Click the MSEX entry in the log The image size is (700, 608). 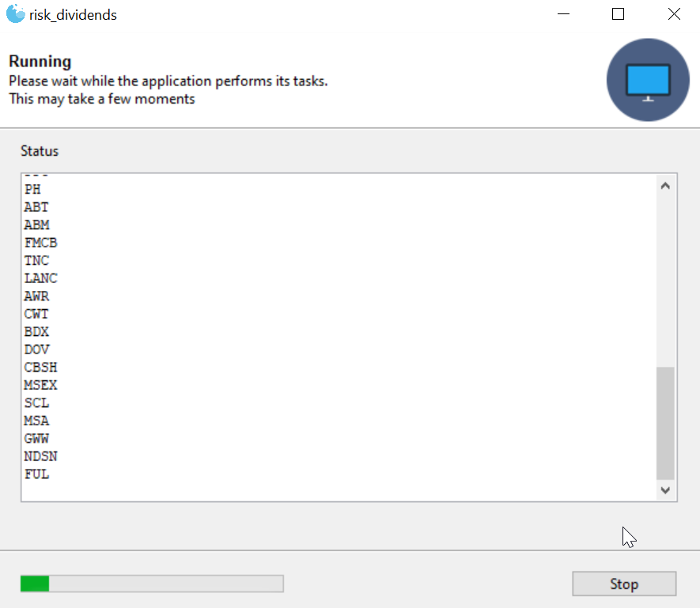[x=41, y=385]
